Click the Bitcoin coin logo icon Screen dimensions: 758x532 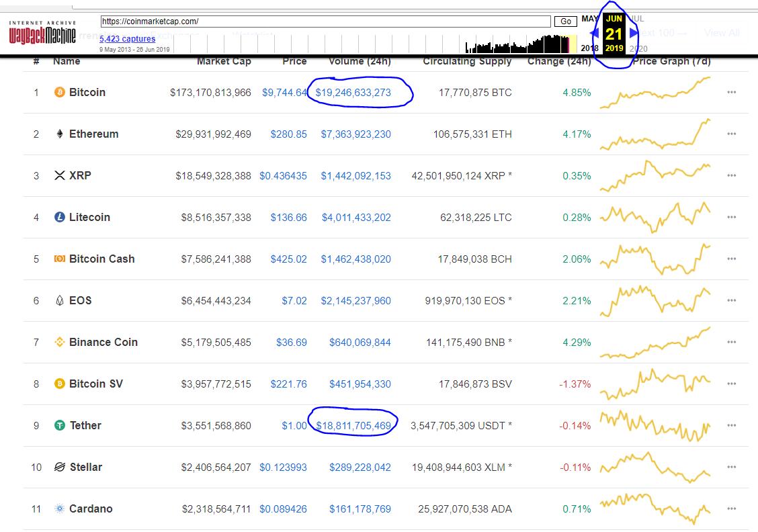point(59,92)
